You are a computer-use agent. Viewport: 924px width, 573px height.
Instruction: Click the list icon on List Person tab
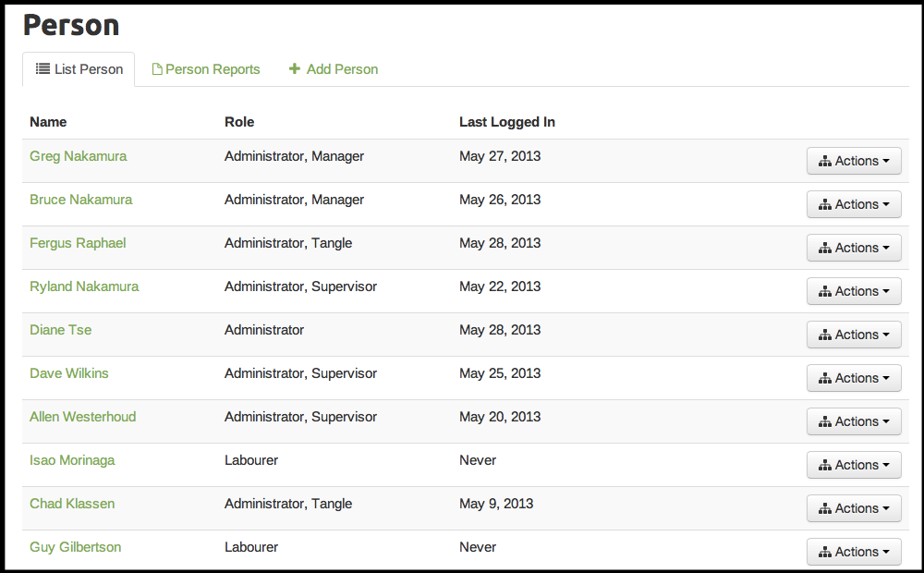pyautogui.click(x=43, y=69)
